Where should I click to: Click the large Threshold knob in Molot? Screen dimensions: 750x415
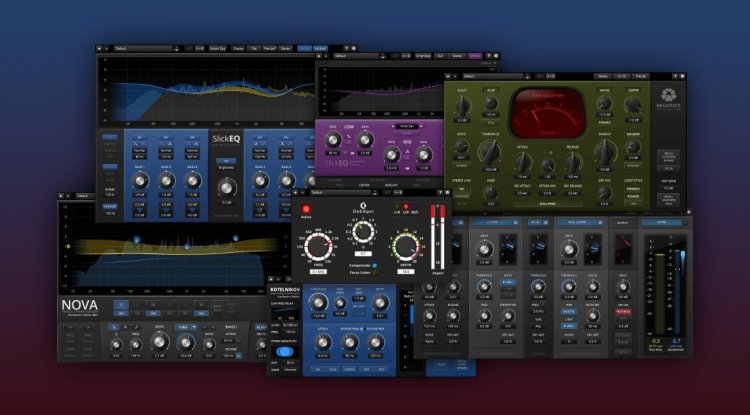(489, 153)
